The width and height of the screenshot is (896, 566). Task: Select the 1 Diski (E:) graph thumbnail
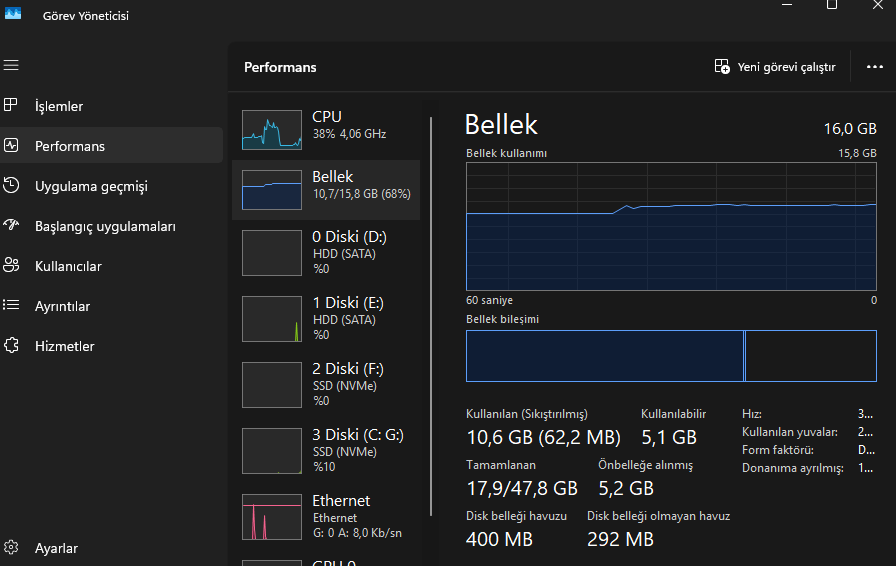(x=271, y=319)
